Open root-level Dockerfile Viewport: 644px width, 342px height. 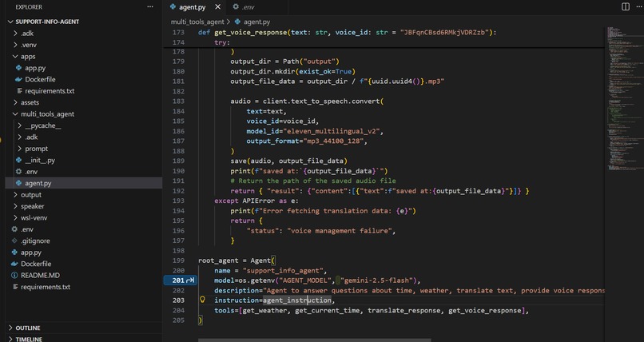(x=36, y=264)
